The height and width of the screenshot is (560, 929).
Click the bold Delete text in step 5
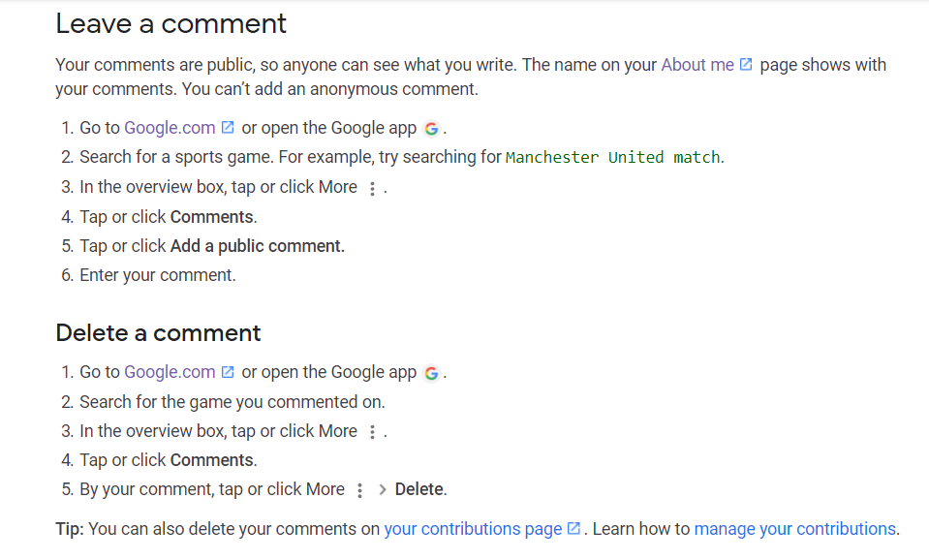419,489
